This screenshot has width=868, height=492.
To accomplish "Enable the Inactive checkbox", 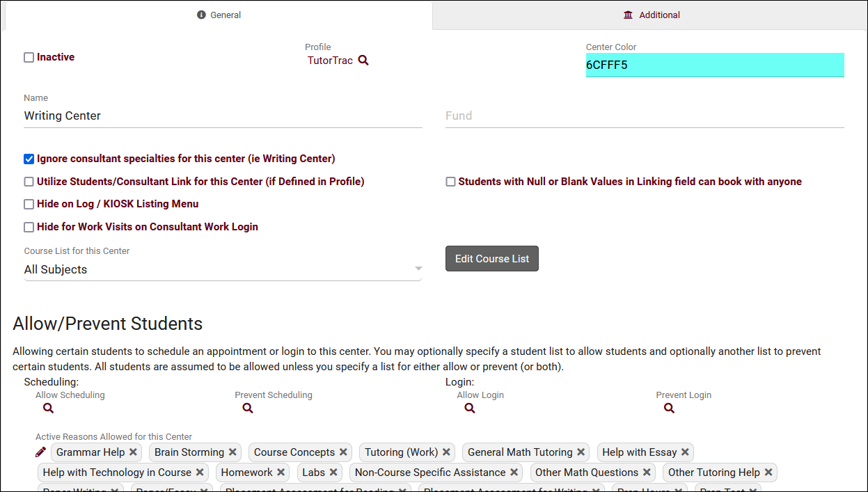I will click(x=29, y=58).
